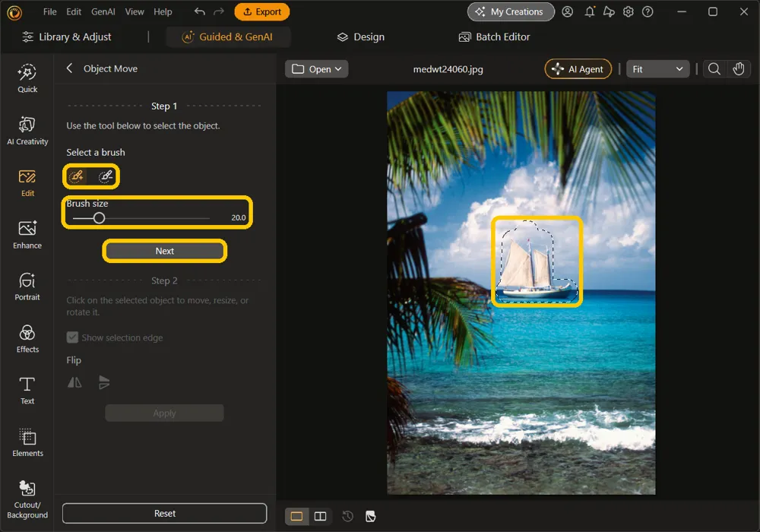760x532 pixels.
Task: Expand the Fit zoom level dropdown
Action: coord(657,69)
